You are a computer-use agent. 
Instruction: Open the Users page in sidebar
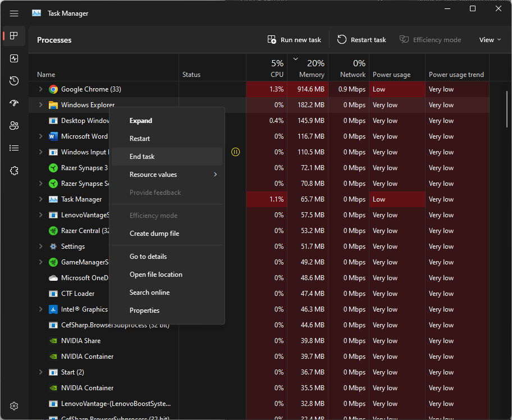click(13, 126)
